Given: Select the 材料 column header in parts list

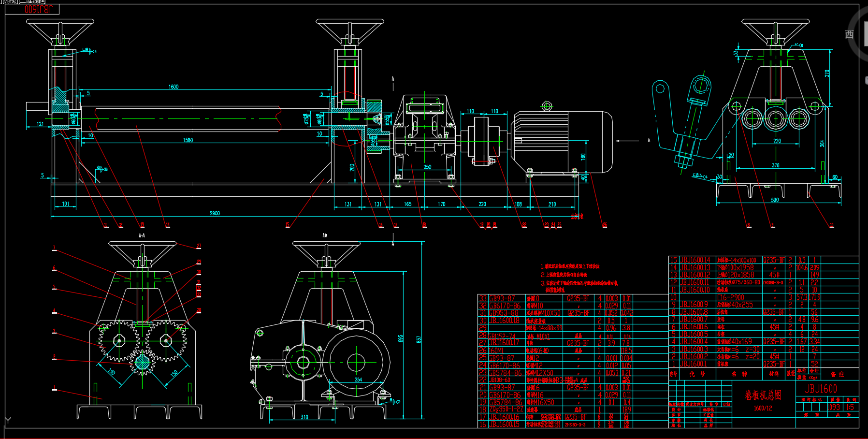Looking at the screenshot, I should click(x=774, y=374).
